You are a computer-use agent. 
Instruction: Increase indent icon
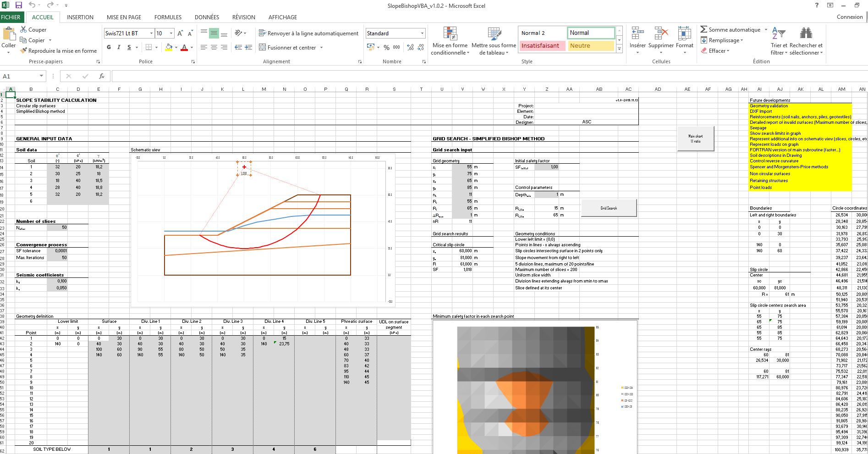click(x=248, y=47)
